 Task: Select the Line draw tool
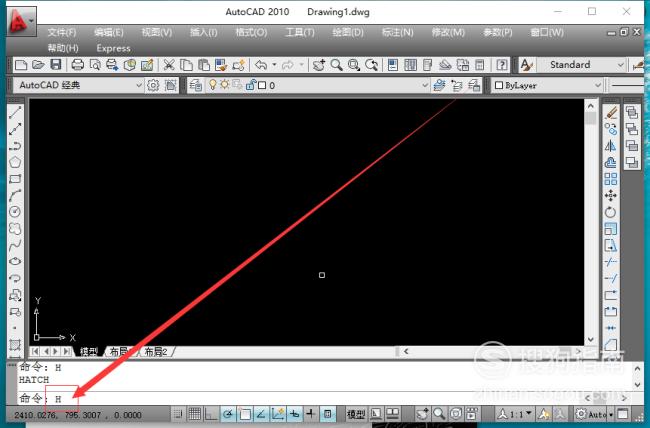[x=15, y=112]
